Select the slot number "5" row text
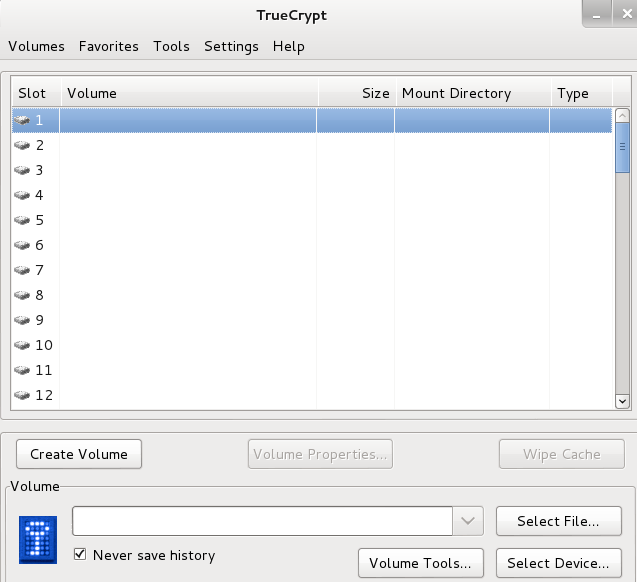 39,220
